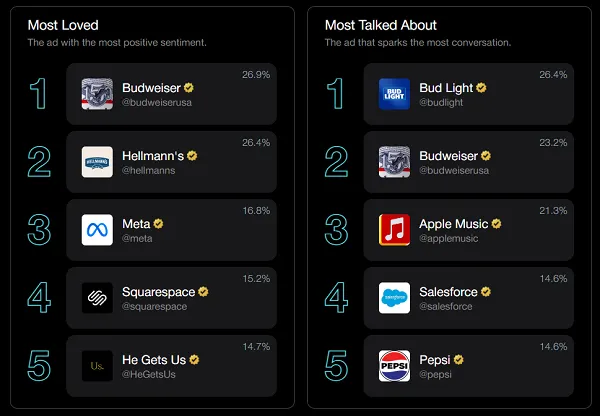The height and width of the screenshot is (416, 600).
Task: Click the verified badge beside Salesforce
Action: pyautogui.click(x=488, y=292)
